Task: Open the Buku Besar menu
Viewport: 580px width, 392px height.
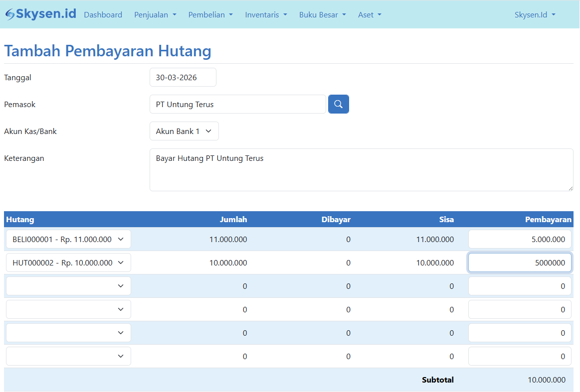Action: tap(323, 15)
